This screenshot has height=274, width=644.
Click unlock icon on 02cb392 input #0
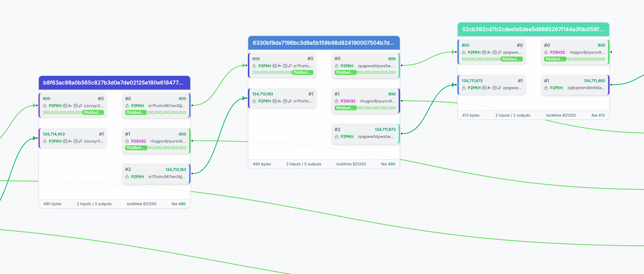tap(464, 52)
